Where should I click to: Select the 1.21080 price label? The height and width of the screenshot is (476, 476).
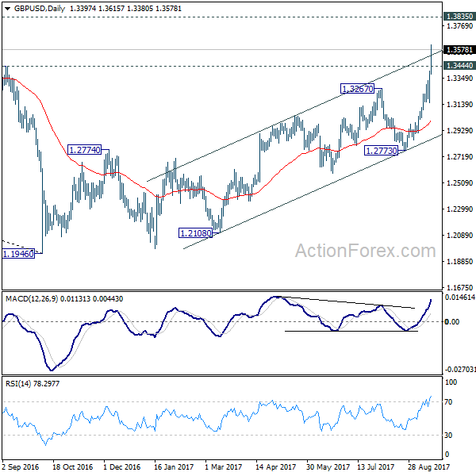[x=196, y=232]
